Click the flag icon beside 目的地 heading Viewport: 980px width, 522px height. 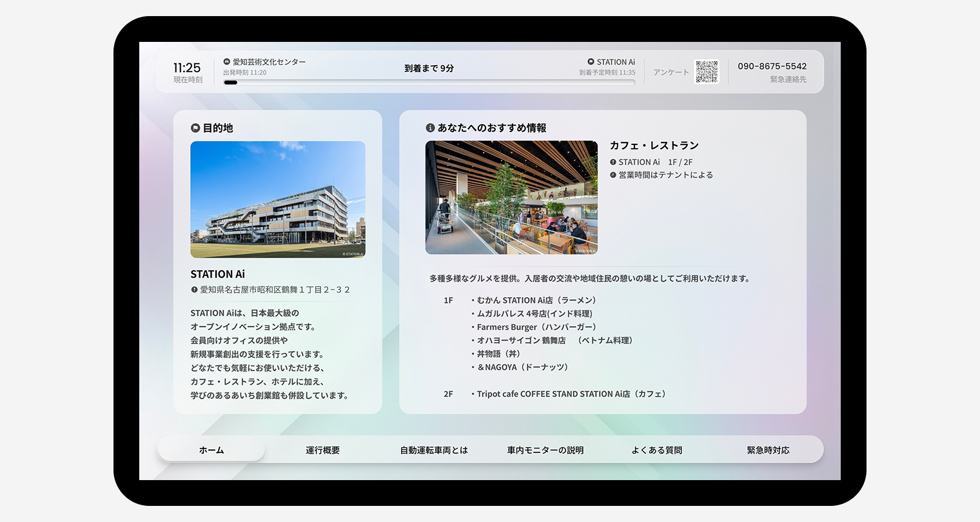click(x=195, y=128)
